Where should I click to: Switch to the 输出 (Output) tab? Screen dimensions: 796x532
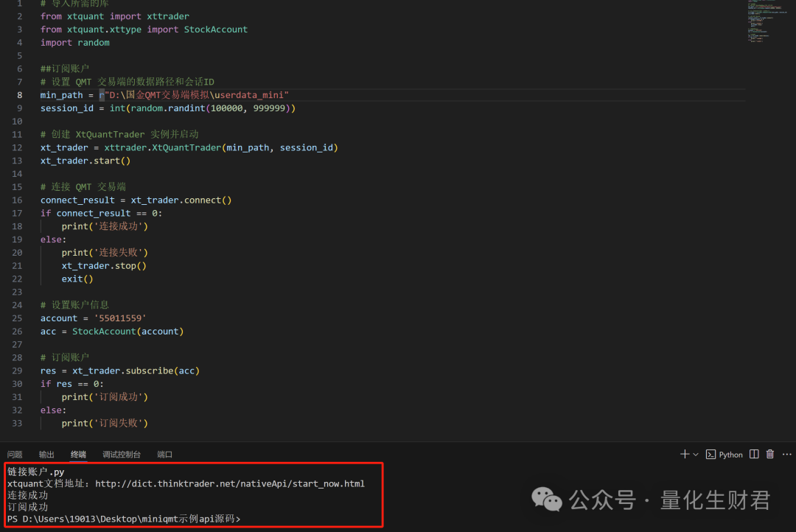click(x=46, y=454)
